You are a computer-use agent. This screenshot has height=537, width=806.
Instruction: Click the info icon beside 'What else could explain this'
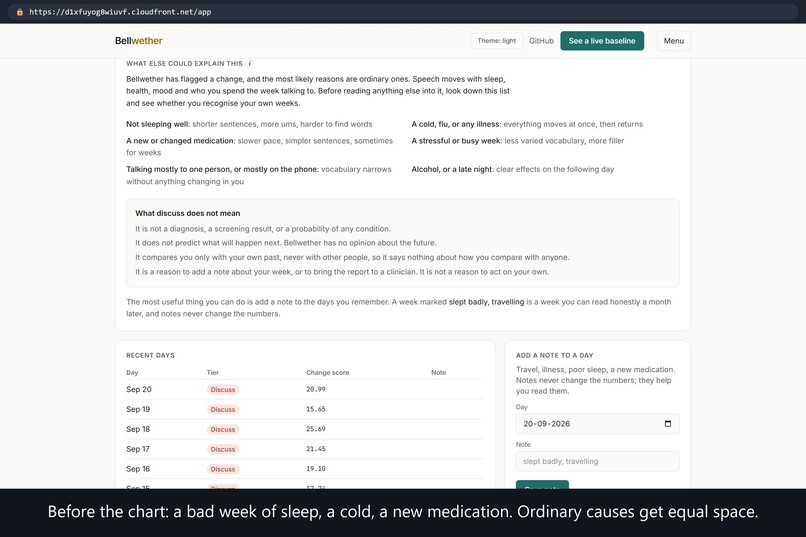point(250,64)
